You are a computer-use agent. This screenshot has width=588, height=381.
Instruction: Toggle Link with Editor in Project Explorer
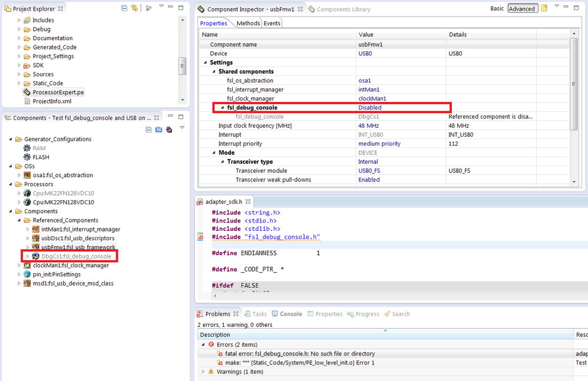133,7
